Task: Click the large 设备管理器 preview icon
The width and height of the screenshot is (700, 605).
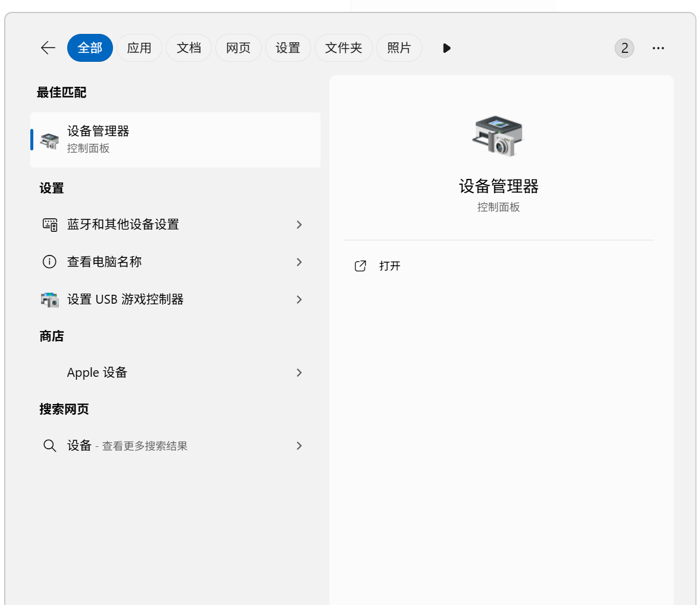Action: point(498,136)
